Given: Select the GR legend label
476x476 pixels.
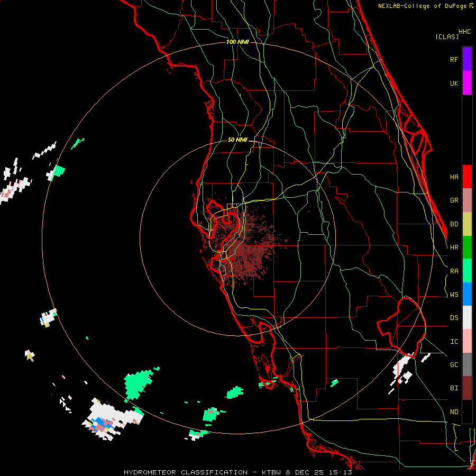Looking at the screenshot, I should pyautogui.click(x=454, y=200).
